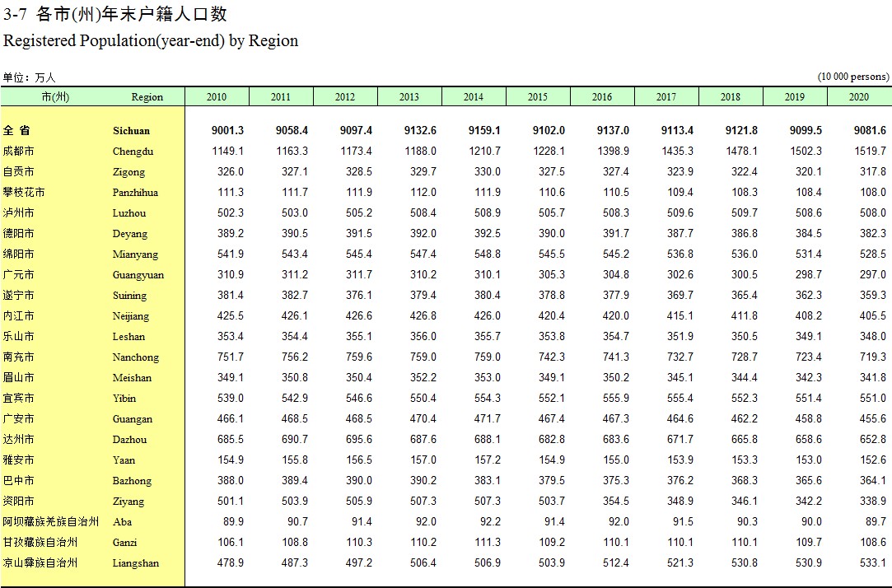Viewport: 892px width, 588px height.
Task: Click the 成都市 Chinese name cell
Action: (18, 151)
